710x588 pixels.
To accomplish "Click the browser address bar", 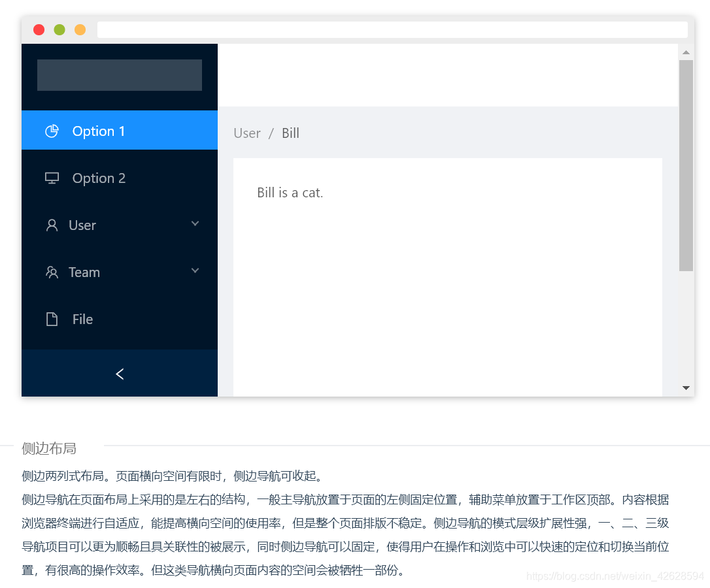I will coord(392,30).
